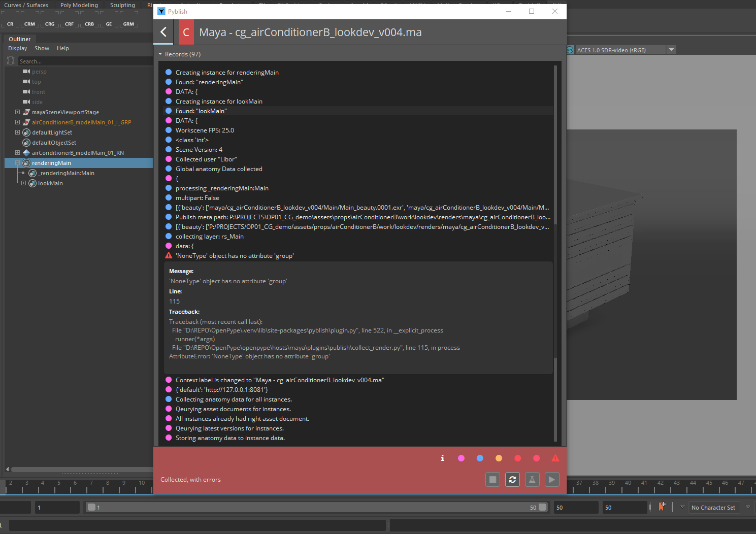Click the mayaSceneViewportStage node icon
Screen dimensions: 756x534
pos(26,112)
